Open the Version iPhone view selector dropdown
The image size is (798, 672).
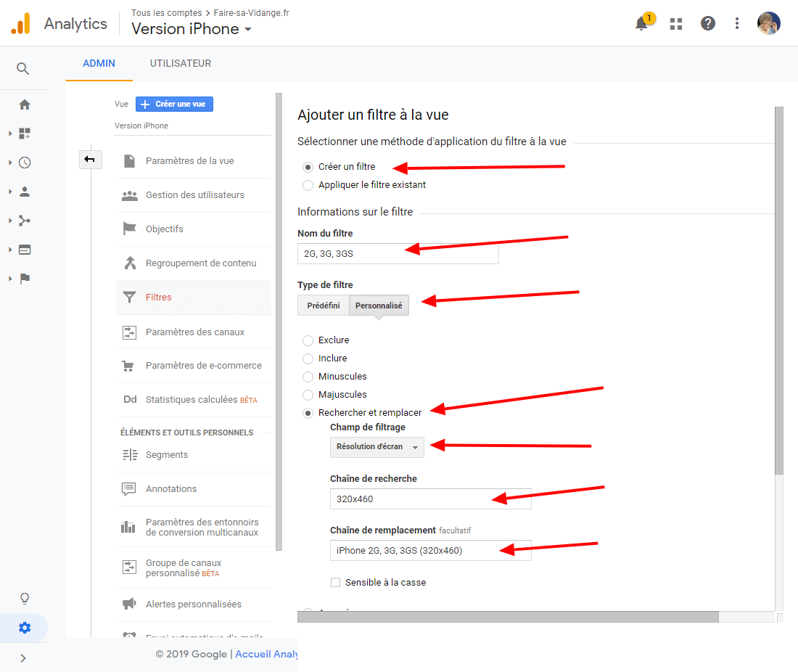[x=192, y=29]
